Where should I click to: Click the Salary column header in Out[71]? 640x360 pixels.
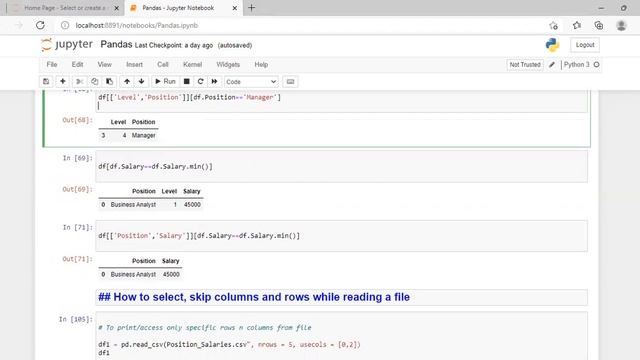171,261
